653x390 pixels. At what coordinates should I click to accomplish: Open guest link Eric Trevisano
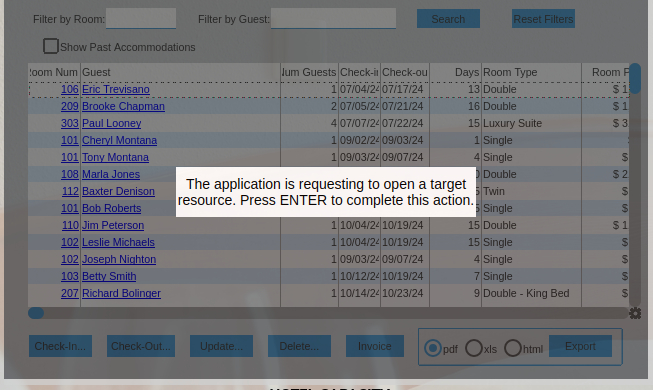[x=116, y=89]
